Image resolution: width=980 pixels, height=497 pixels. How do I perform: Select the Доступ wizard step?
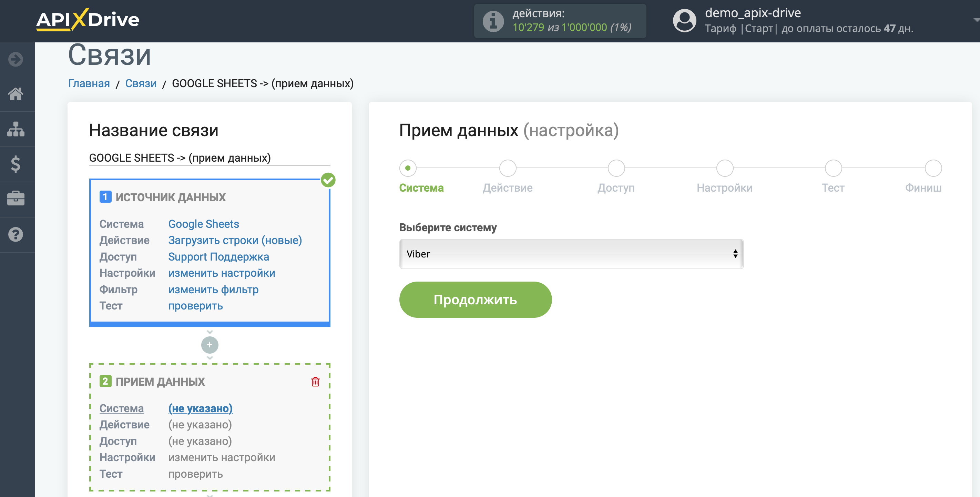coord(616,168)
